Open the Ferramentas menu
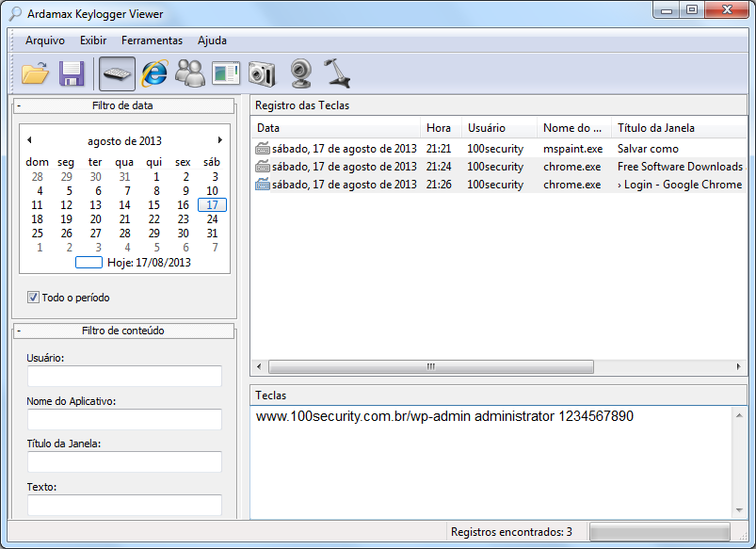 click(152, 40)
